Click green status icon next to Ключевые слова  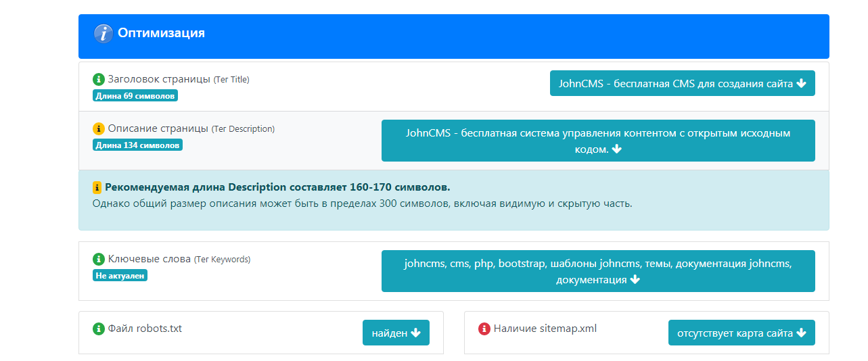point(99,259)
